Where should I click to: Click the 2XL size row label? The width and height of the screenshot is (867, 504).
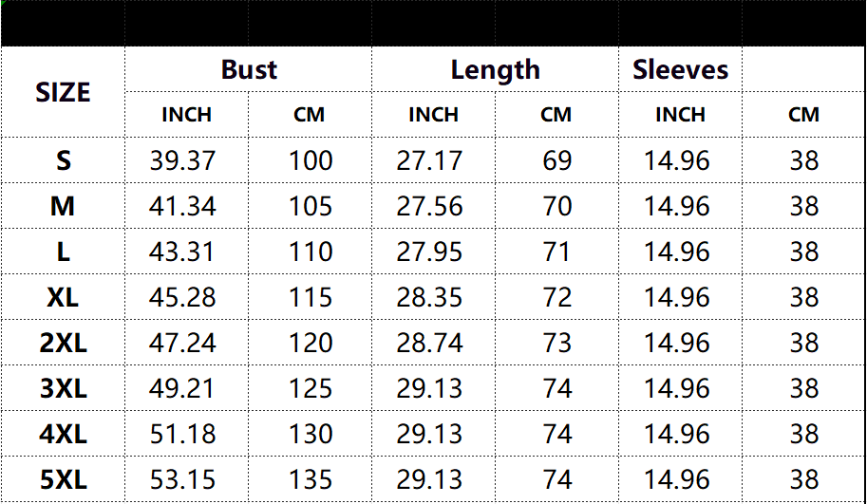point(63,344)
